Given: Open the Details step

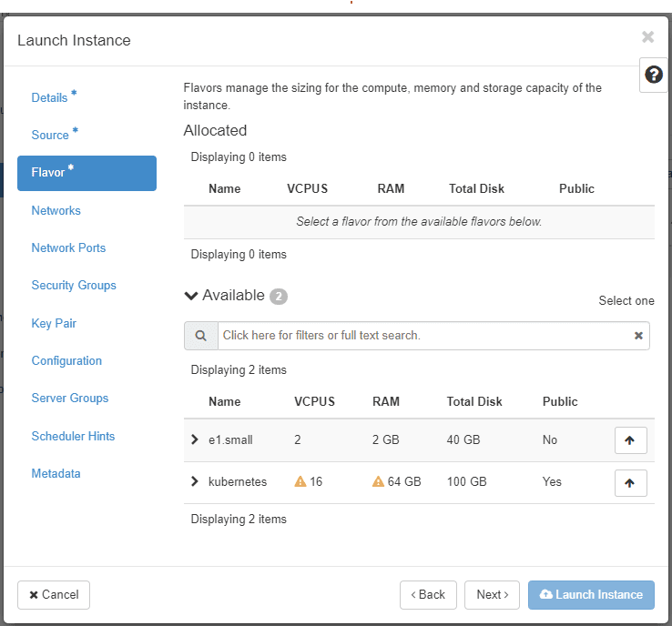Looking at the screenshot, I should coord(49,97).
